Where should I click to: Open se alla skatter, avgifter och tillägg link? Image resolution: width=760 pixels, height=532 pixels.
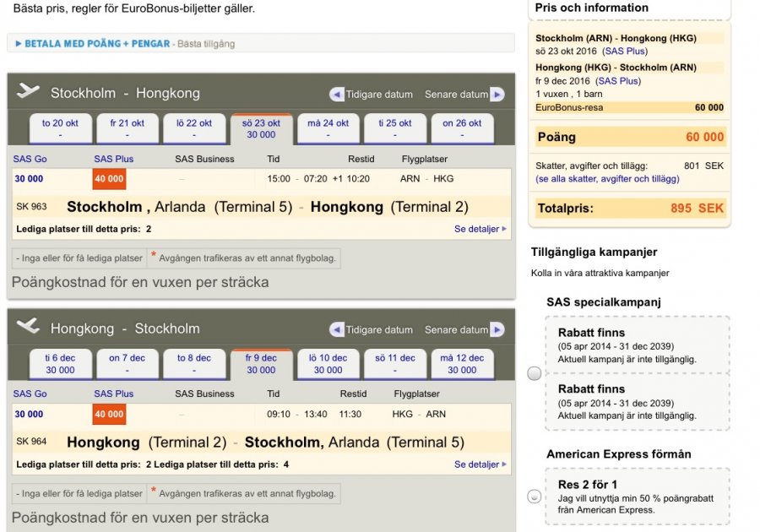point(607,179)
